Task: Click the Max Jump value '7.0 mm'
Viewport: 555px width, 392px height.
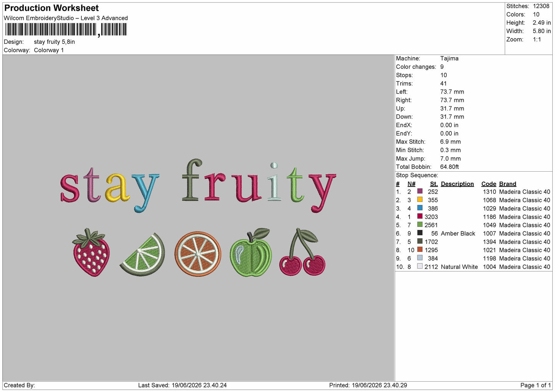Action: (x=451, y=159)
